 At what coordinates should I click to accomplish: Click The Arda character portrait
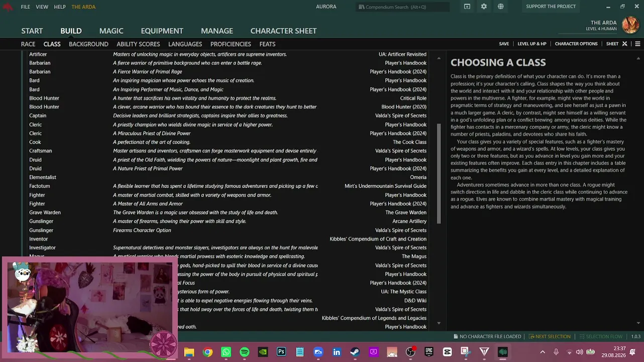[x=630, y=25]
